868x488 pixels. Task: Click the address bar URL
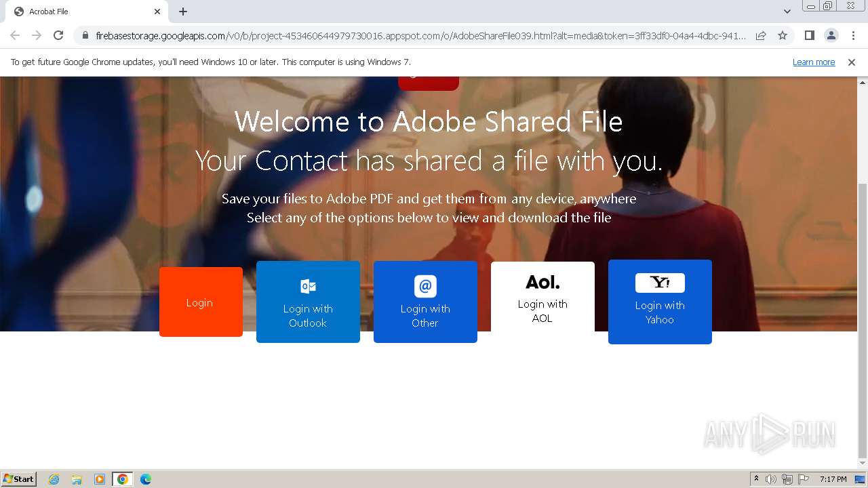pos(420,35)
